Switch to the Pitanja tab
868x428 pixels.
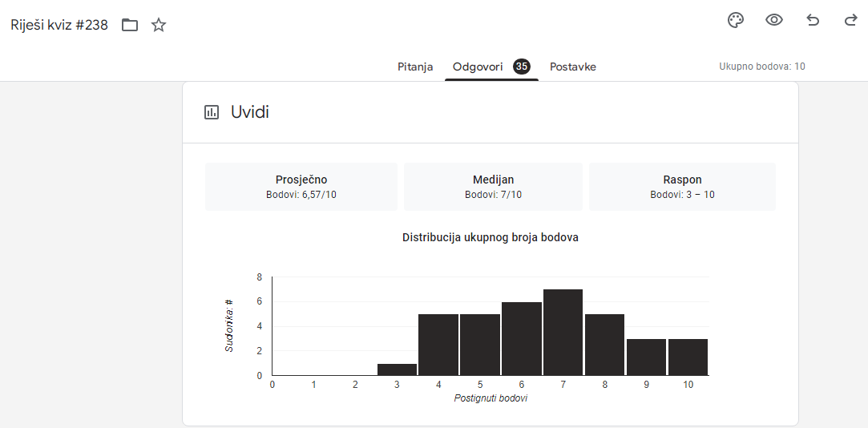click(415, 67)
